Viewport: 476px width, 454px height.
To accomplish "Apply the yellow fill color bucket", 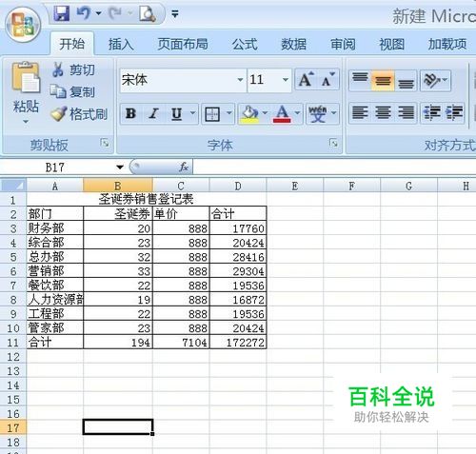I will (x=249, y=113).
